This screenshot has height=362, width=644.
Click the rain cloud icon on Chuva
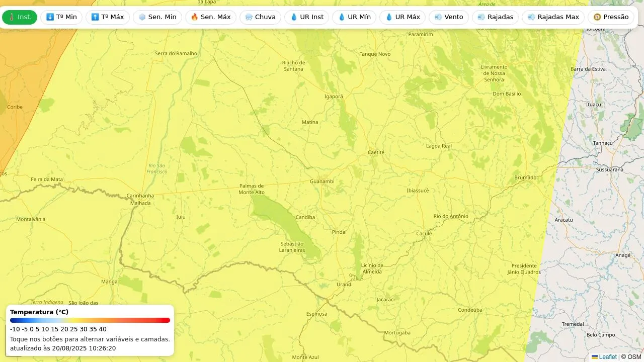249,17
